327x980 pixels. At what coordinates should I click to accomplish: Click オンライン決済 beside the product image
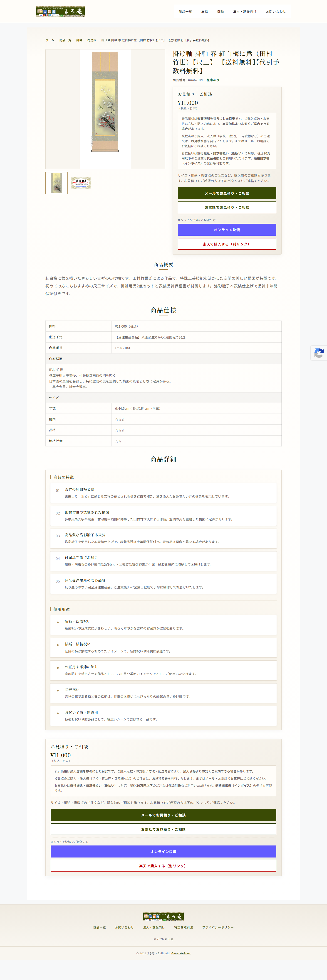tap(227, 230)
